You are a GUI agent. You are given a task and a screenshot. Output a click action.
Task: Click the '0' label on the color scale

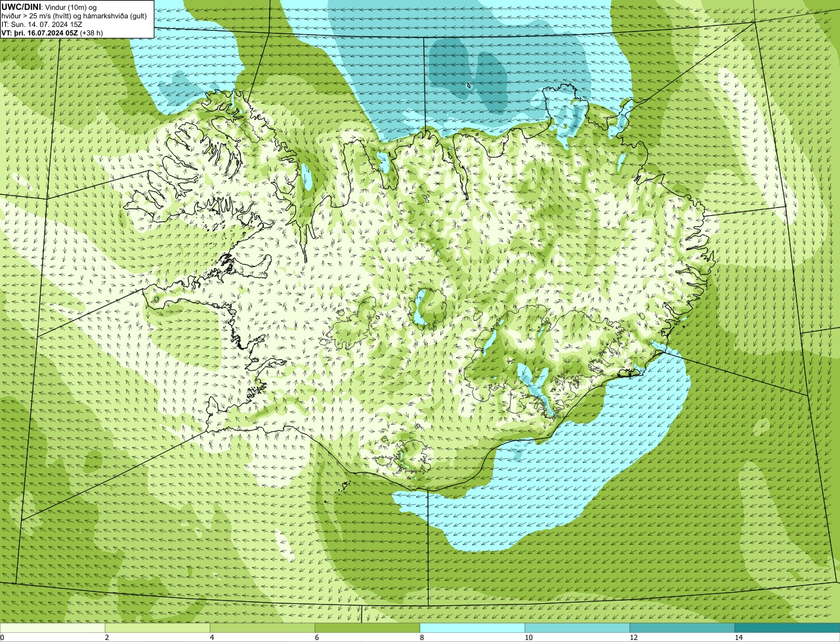point(3,637)
